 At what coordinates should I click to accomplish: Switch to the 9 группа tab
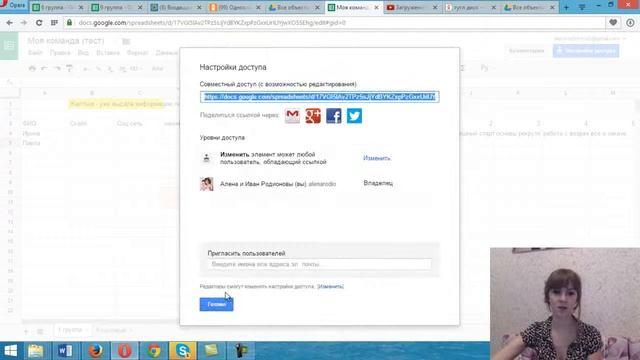[x=117, y=7]
